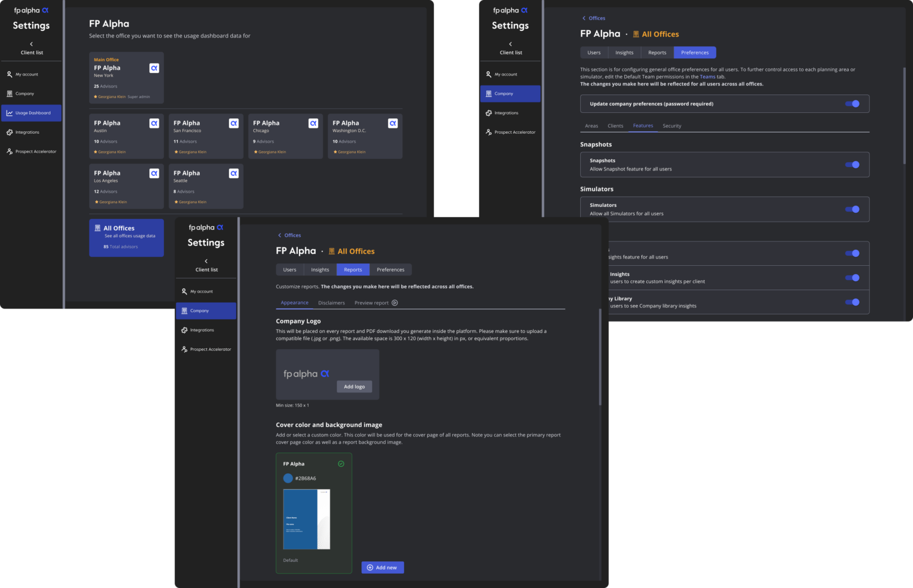913x588 pixels.
Task: Collapse Client list in the Reports settings panel
Action: coord(206,260)
